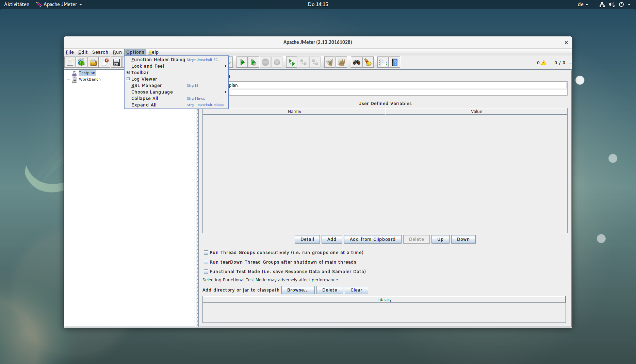This screenshot has height=364, width=636.
Task: Start the test with green play icon
Action: click(242, 62)
